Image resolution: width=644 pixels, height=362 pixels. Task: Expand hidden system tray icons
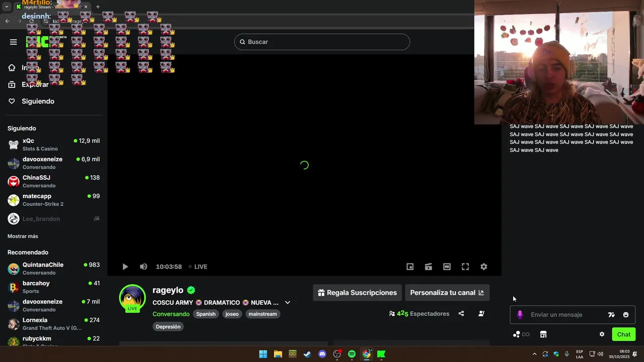pyautogui.click(x=534, y=354)
